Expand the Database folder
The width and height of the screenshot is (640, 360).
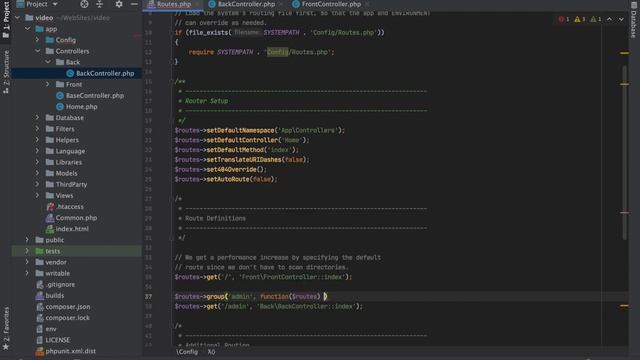click(x=38, y=118)
